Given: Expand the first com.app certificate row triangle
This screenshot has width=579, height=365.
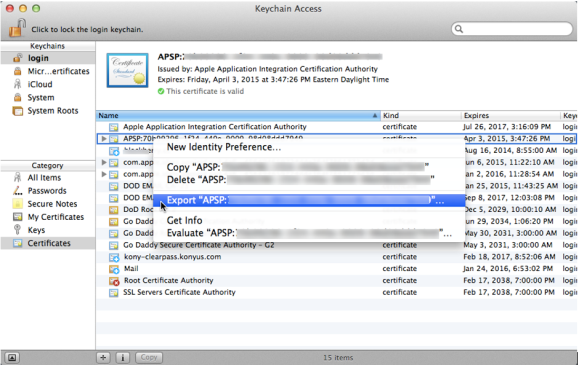Looking at the screenshot, I should pos(104,162).
